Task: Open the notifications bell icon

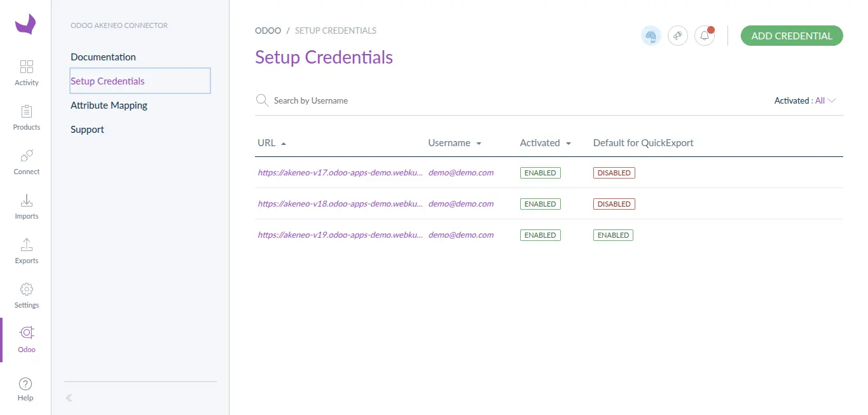Action: tap(704, 36)
